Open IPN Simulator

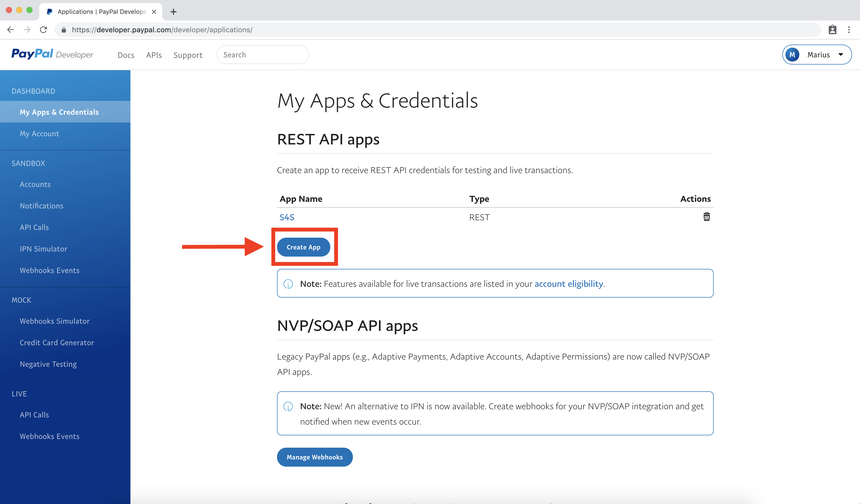[x=43, y=249]
